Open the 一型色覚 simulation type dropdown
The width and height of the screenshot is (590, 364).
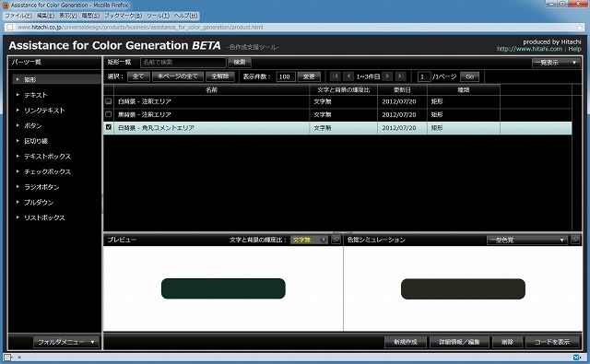[x=526, y=240]
